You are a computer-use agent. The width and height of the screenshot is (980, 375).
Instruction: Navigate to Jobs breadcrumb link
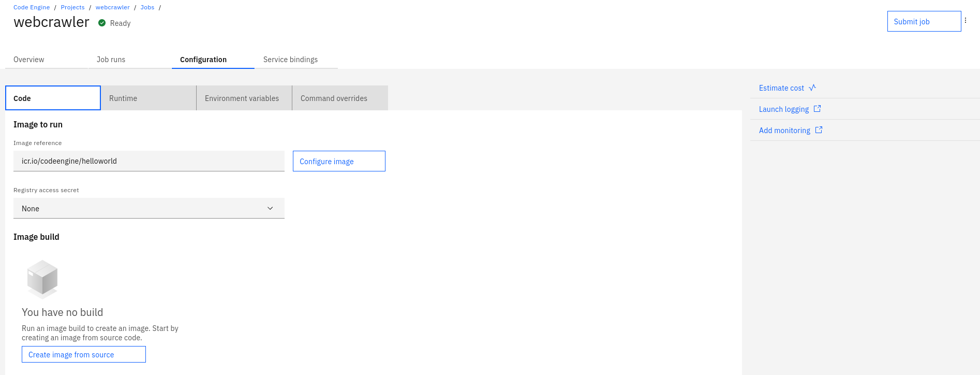coord(147,7)
